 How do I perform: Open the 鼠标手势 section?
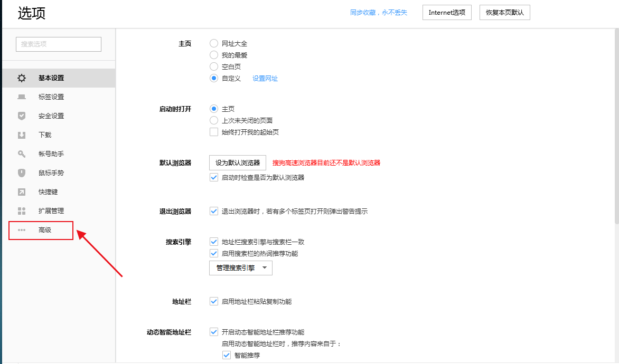coord(59,173)
